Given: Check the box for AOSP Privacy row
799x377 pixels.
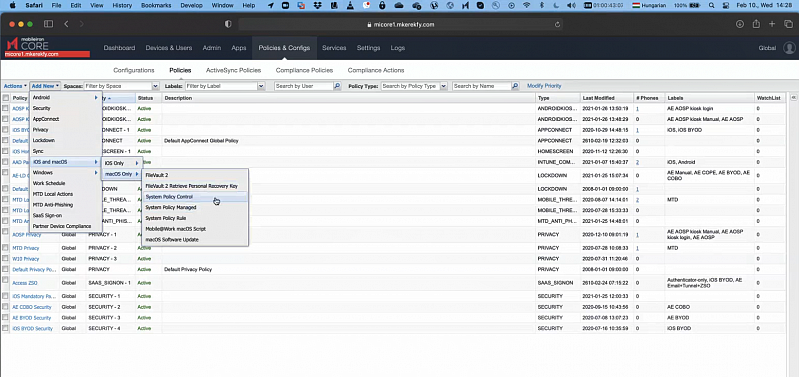Looking at the screenshot, I should pyautogui.click(x=6, y=232).
